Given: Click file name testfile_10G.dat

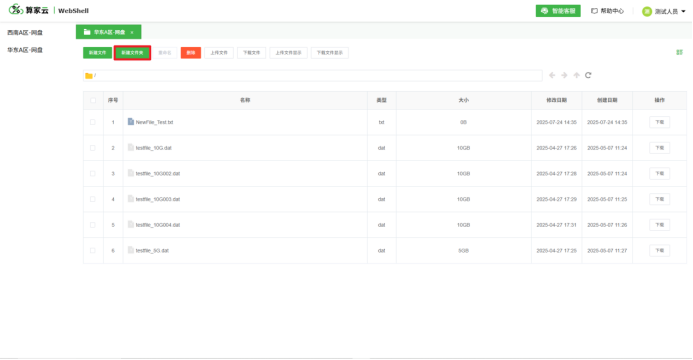Looking at the screenshot, I should coord(153,148).
